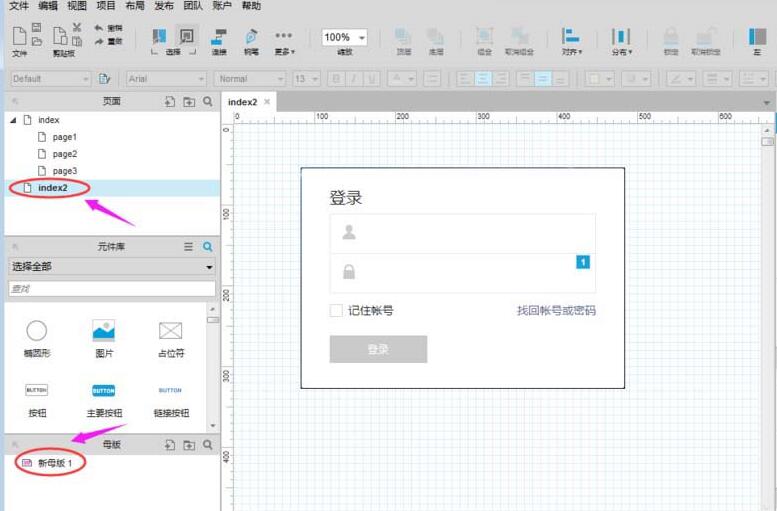
Task: Click the Distribute objects icon
Action: [620, 36]
